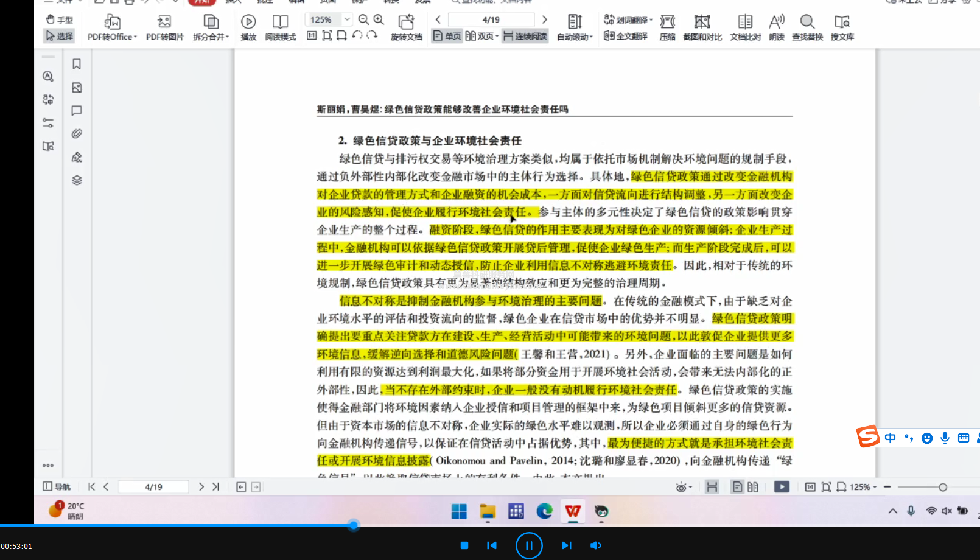Open signature pen panel in sidebar
Viewport: 980px width, 560px height.
point(77,157)
